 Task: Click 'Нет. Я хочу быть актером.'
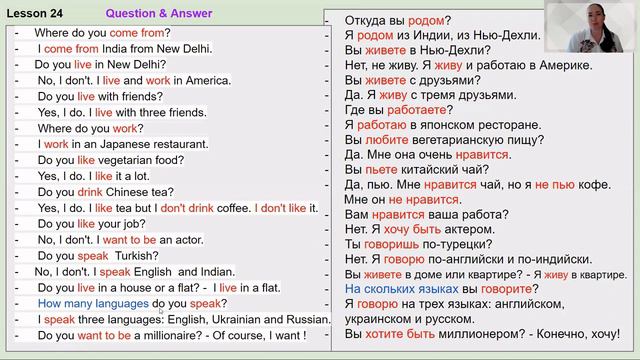coord(420,229)
